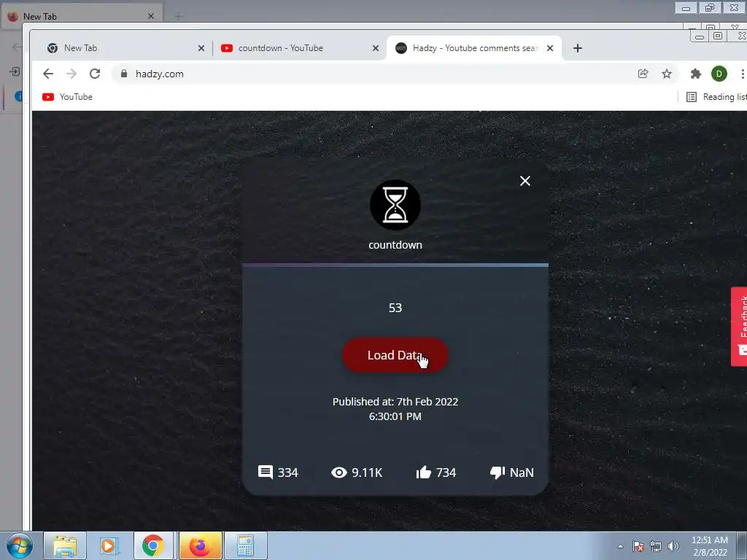
Task: Close the Firefox New Tab tab
Action: click(x=151, y=16)
